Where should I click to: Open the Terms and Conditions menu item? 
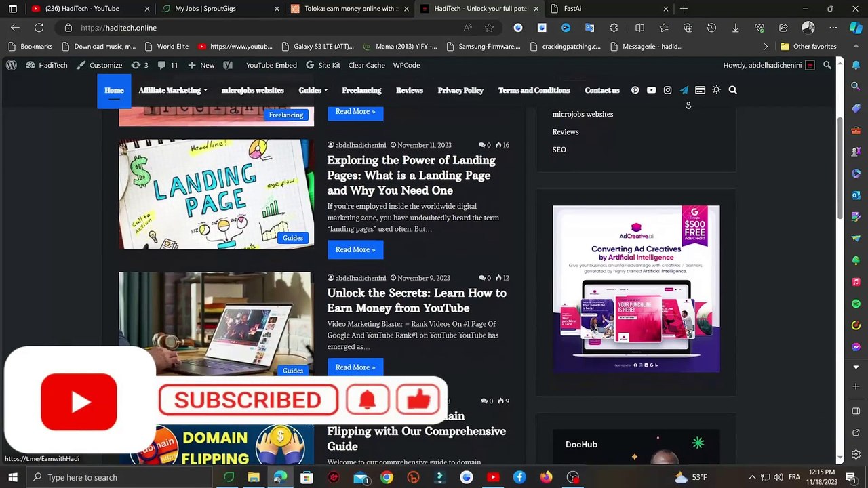(x=534, y=90)
